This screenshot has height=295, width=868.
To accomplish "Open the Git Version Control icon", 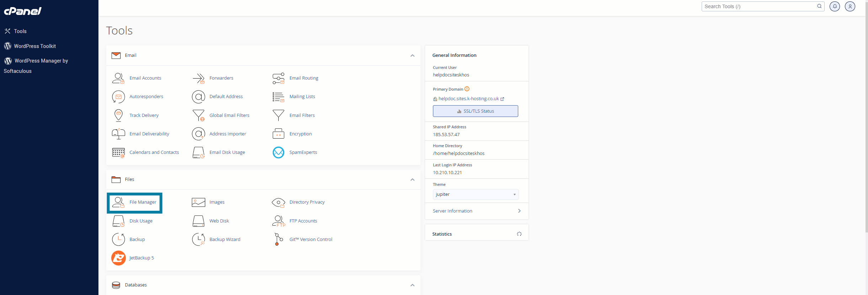I will tap(278, 239).
